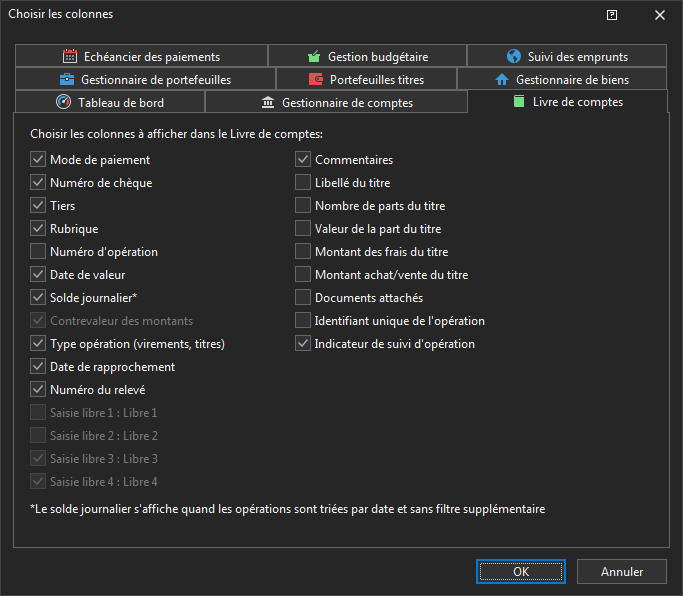Toggle Solde journalier checkbox
The height and width of the screenshot is (596, 683).
tap(38, 298)
